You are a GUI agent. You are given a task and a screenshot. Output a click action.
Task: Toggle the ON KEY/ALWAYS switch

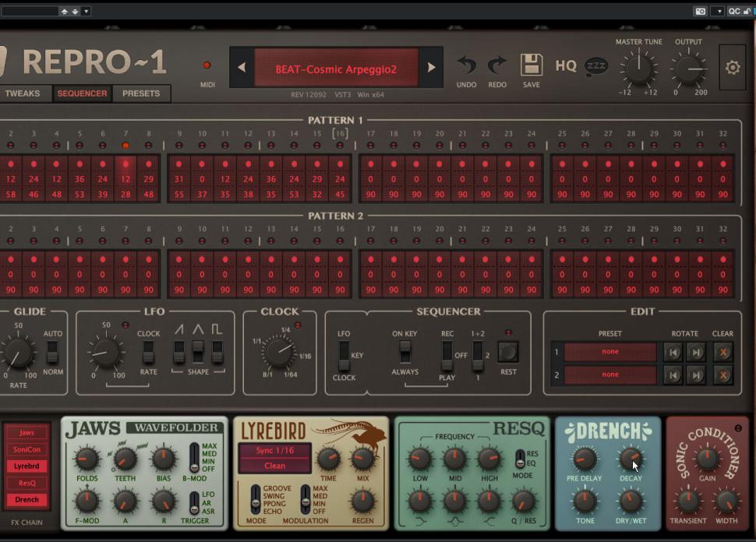[x=405, y=352]
